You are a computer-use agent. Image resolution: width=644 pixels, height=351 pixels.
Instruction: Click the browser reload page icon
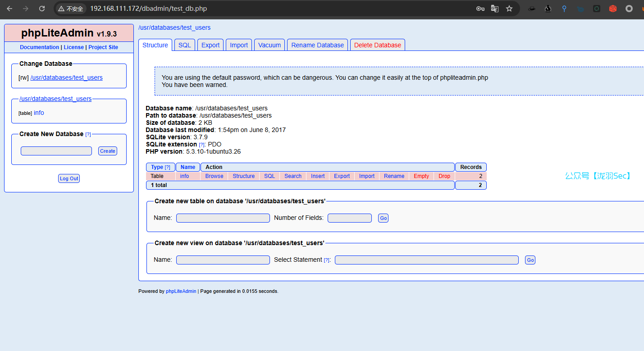click(42, 9)
